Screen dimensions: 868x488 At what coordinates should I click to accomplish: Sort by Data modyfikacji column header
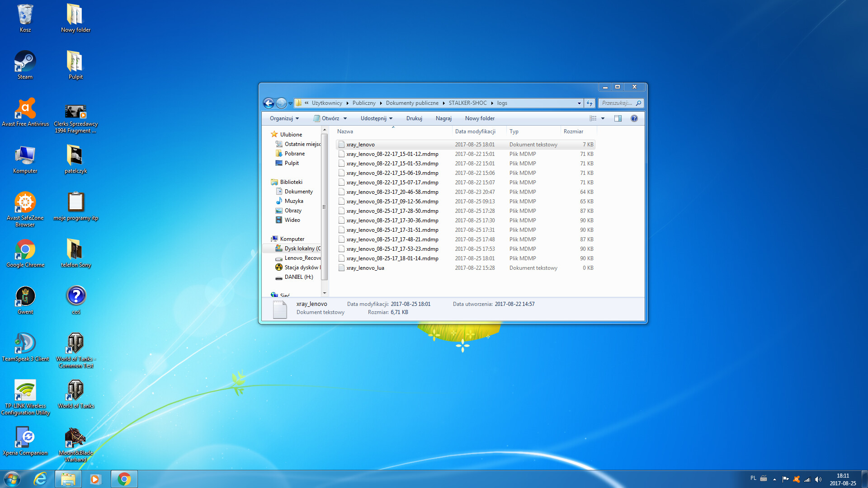pyautogui.click(x=475, y=131)
